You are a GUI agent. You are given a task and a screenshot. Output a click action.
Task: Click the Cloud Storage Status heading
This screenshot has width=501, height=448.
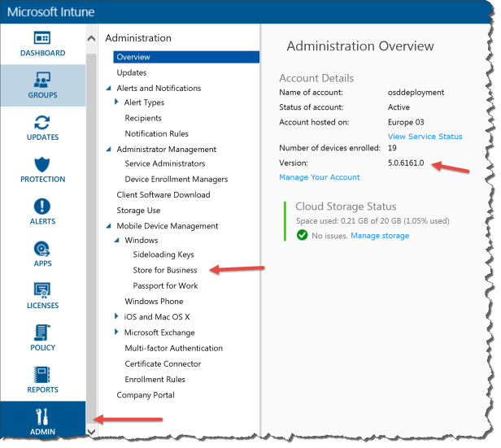346,207
